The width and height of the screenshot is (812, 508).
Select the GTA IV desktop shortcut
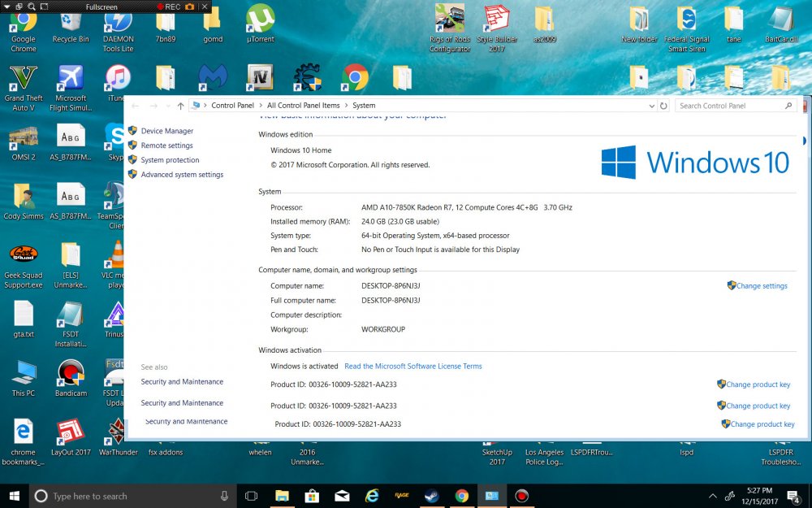pyautogui.click(x=261, y=78)
